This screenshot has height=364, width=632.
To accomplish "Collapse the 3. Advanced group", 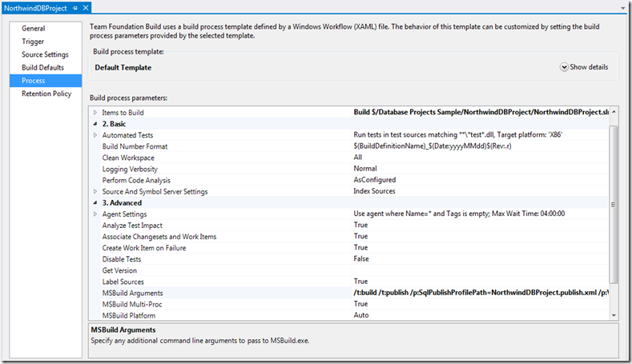I will pos(95,203).
